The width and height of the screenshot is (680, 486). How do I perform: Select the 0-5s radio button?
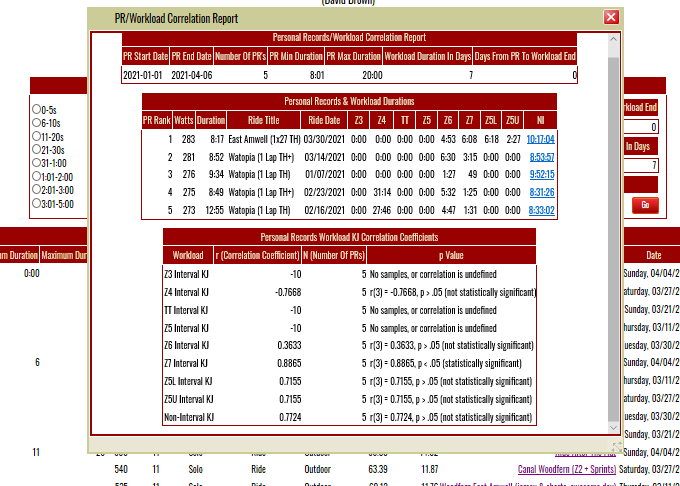(36, 109)
